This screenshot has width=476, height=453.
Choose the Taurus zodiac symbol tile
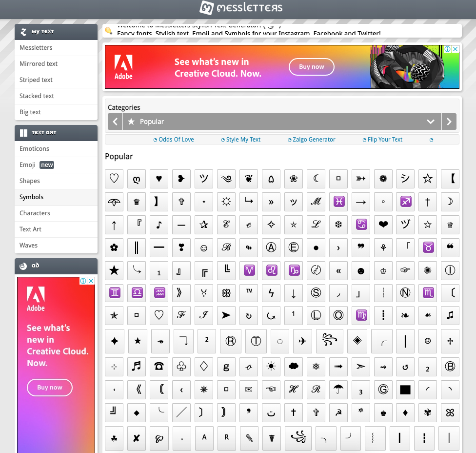pos(428,247)
